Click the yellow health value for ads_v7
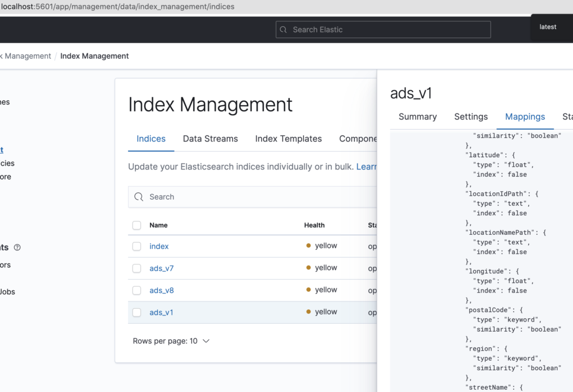 click(322, 267)
